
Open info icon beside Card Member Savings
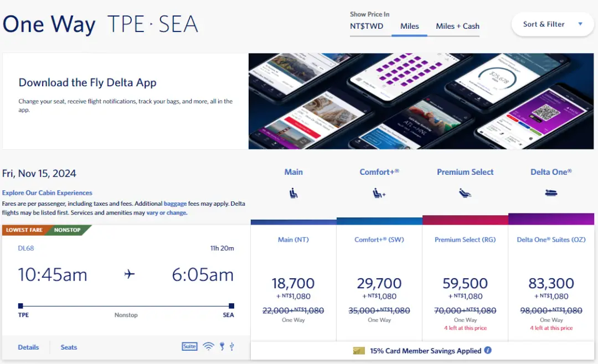coord(488,350)
